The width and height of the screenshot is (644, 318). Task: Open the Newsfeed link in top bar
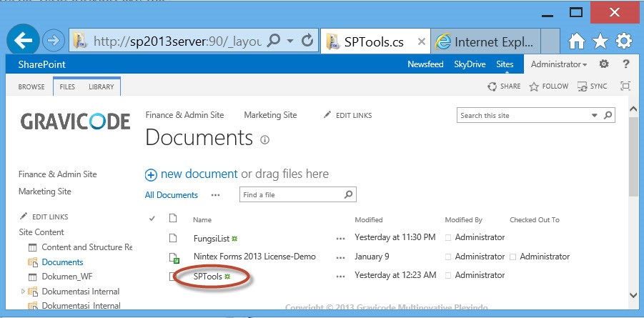click(x=425, y=64)
